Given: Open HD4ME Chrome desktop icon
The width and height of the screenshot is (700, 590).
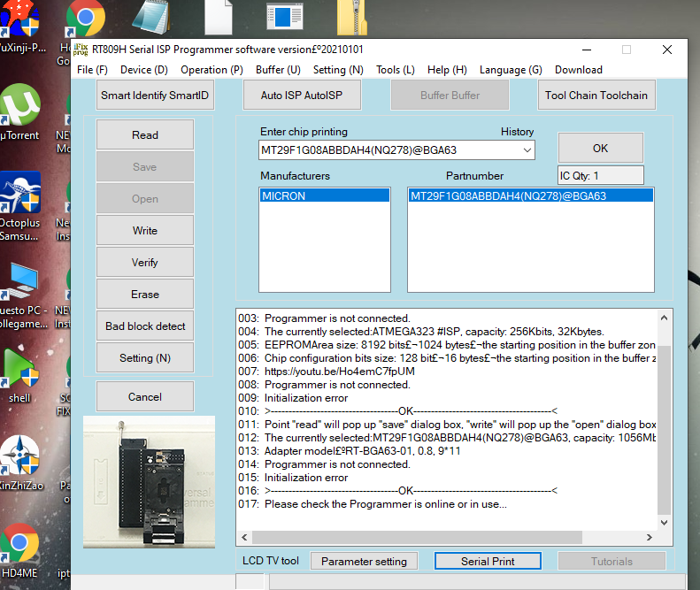Looking at the screenshot, I should point(19,550).
